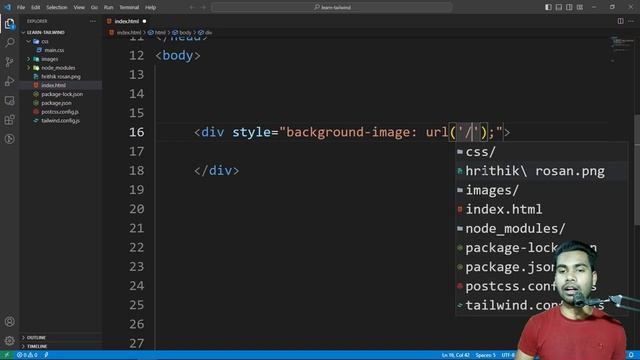Click line and column status indicator
This screenshot has height=360, width=640.
tap(455, 356)
